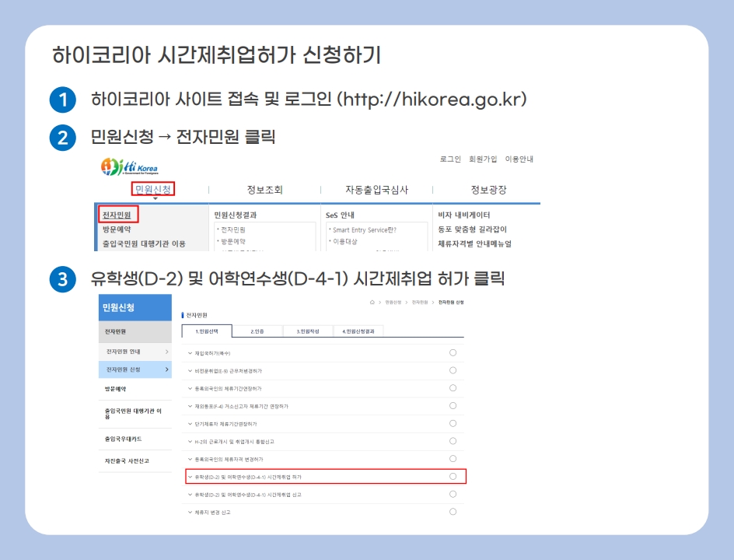
Task: Select the 1.민원선택 tab
Action: click(207, 331)
